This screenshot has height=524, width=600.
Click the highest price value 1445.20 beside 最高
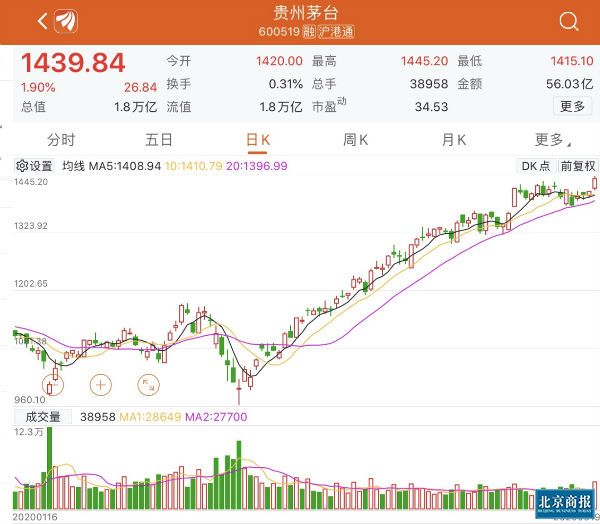tap(424, 61)
